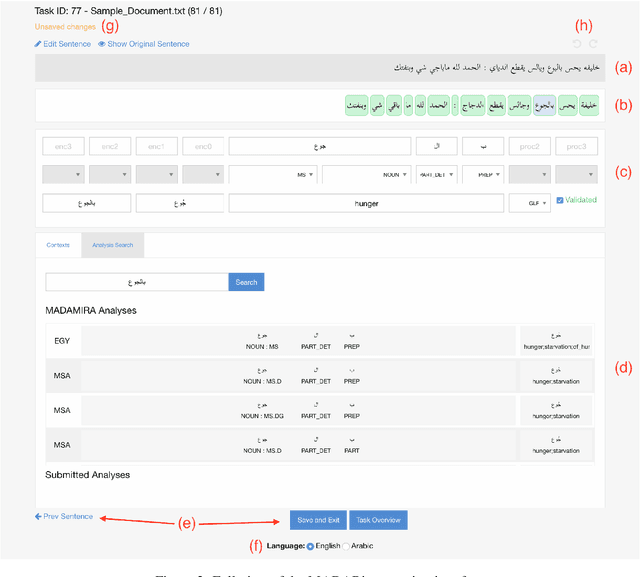
Task: Open the gray dropdown under enc2 field
Action: tap(110, 175)
